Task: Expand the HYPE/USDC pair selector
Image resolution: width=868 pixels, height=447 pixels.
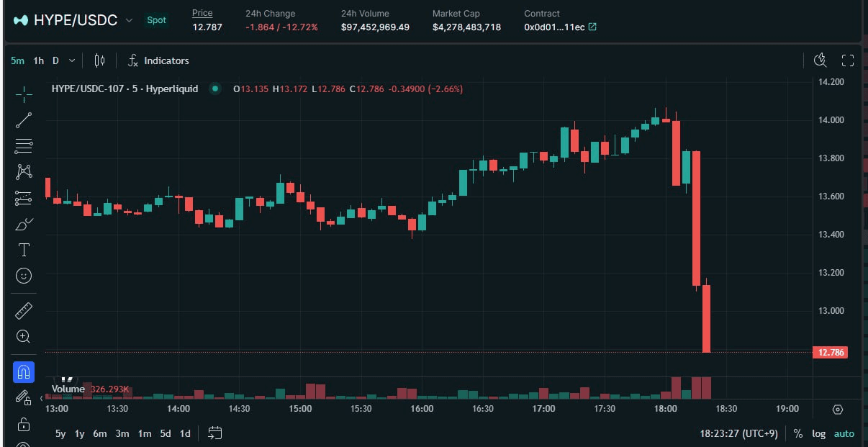Action: click(x=129, y=20)
